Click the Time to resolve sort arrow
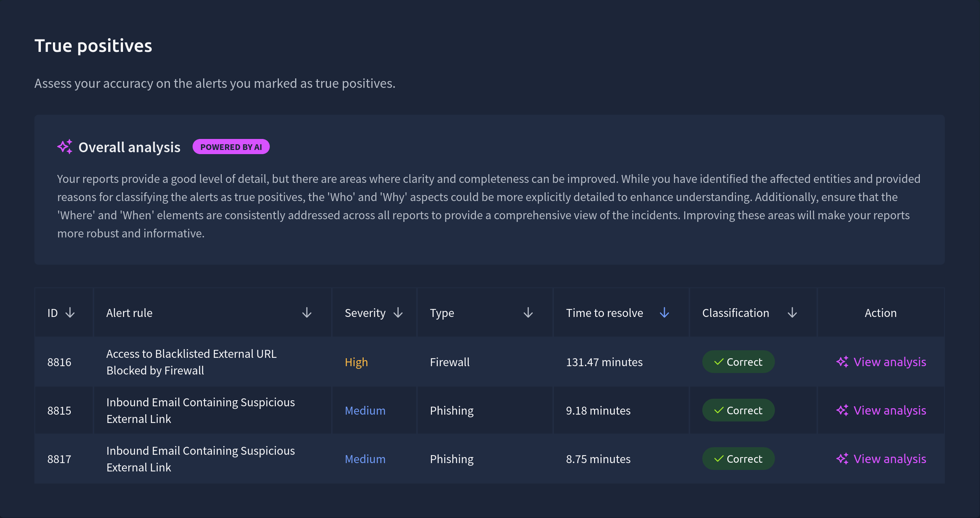 click(x=664, y=313)
